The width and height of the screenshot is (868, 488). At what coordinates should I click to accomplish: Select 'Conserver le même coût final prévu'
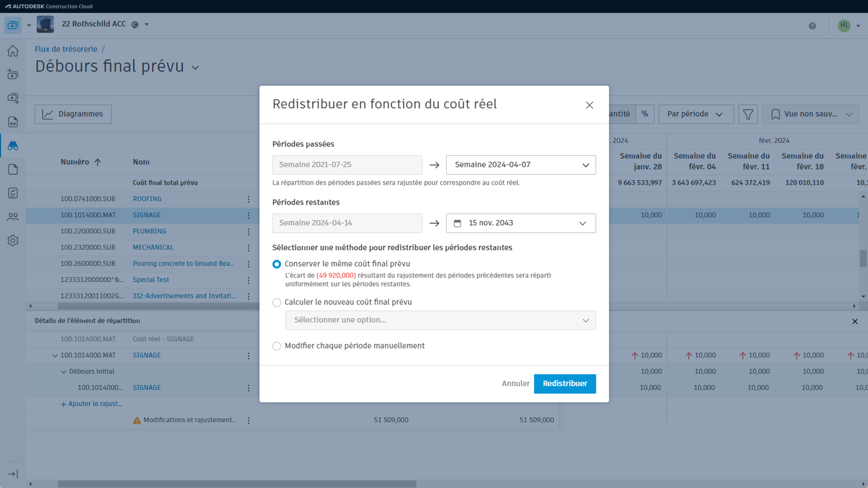277,264
